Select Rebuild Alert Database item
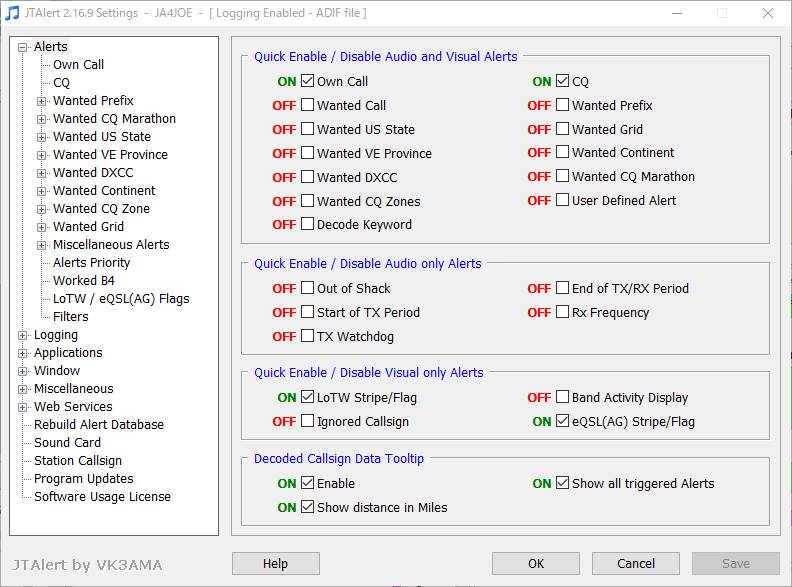792x587 pixels. click(x=99, y=424)
